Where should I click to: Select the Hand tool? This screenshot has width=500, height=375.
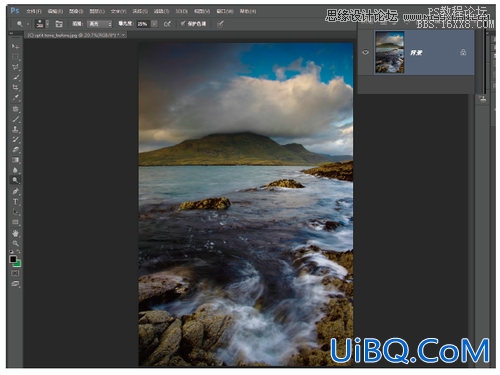click(x=15, y=233)
